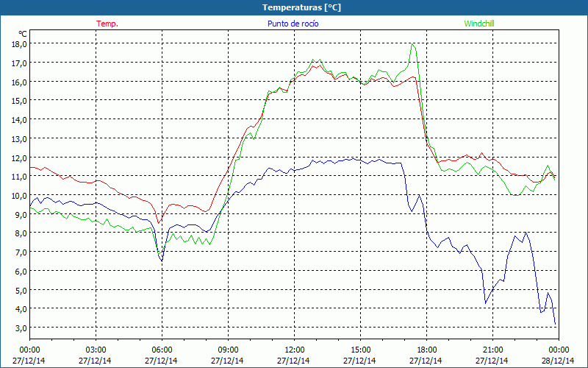Click the 15:00 time axis label
This screenshot has width=588, height=368.
[361, 350]
